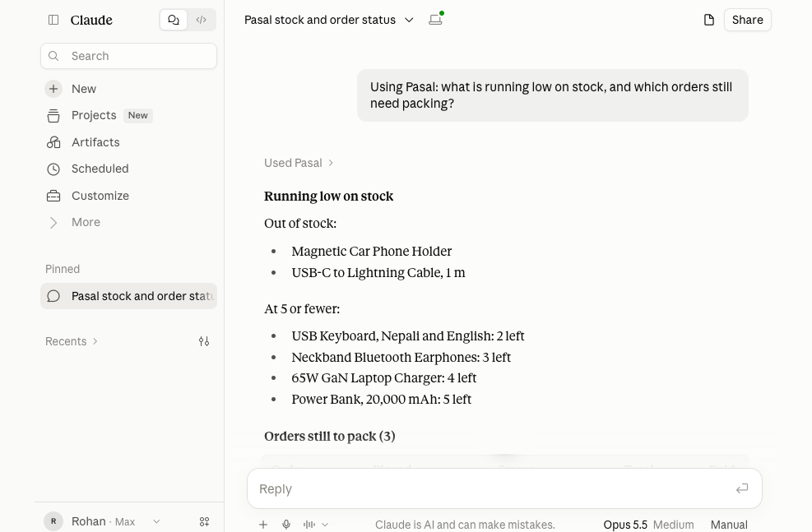Open voice mode waveform icon
Viewport: 812px width, 532px height.
point(309,525)
